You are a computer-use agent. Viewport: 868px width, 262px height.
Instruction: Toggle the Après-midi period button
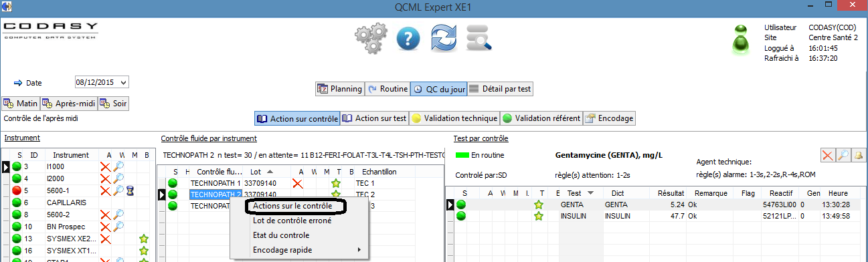tap(69, 104)
